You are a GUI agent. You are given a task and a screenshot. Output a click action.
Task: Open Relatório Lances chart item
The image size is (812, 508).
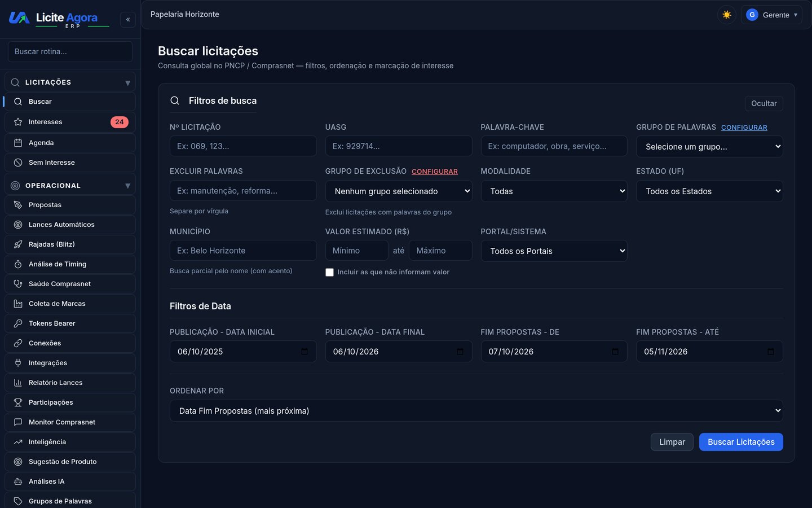[70, 383]
